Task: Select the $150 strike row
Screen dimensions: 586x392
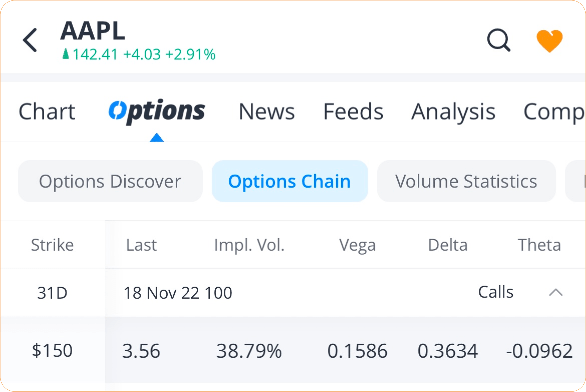Action: click(x=52, y=350)
